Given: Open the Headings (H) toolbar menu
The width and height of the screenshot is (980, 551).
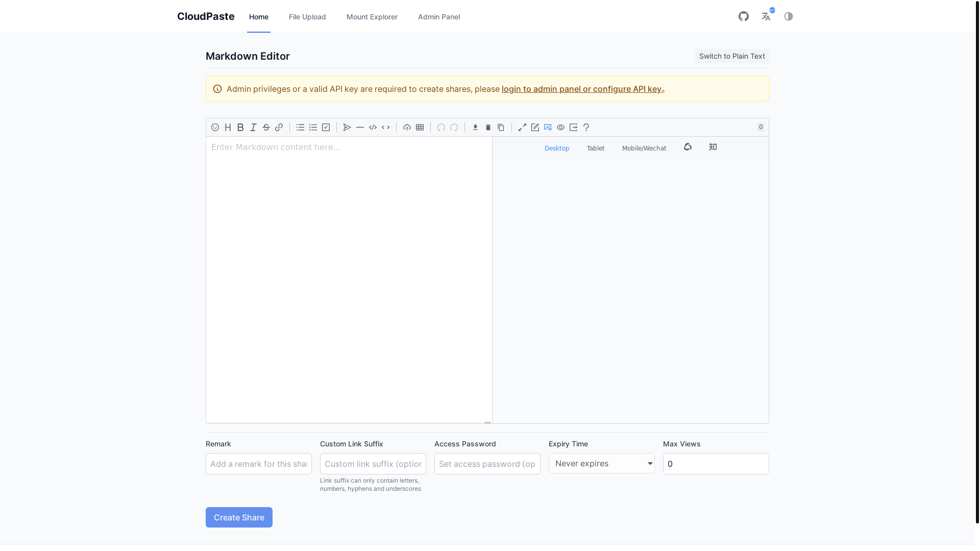Looking at the screenshot, I should (228, 128).
